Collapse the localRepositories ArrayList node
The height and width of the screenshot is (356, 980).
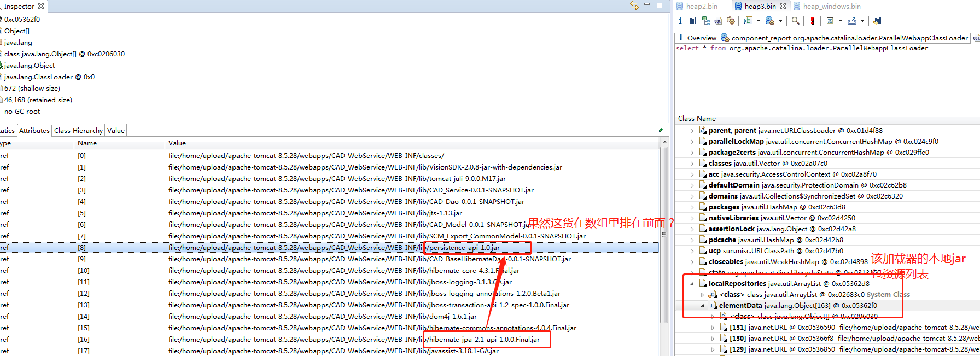(692, 284)
